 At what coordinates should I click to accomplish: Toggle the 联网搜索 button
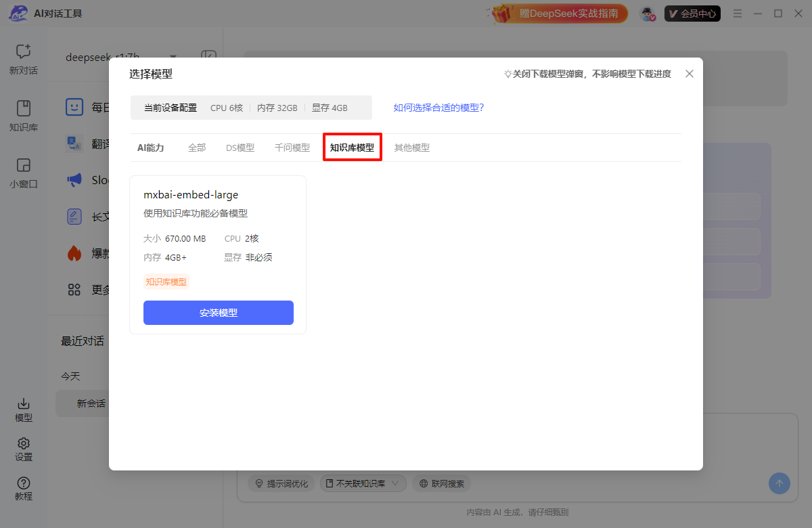(442, 483)
